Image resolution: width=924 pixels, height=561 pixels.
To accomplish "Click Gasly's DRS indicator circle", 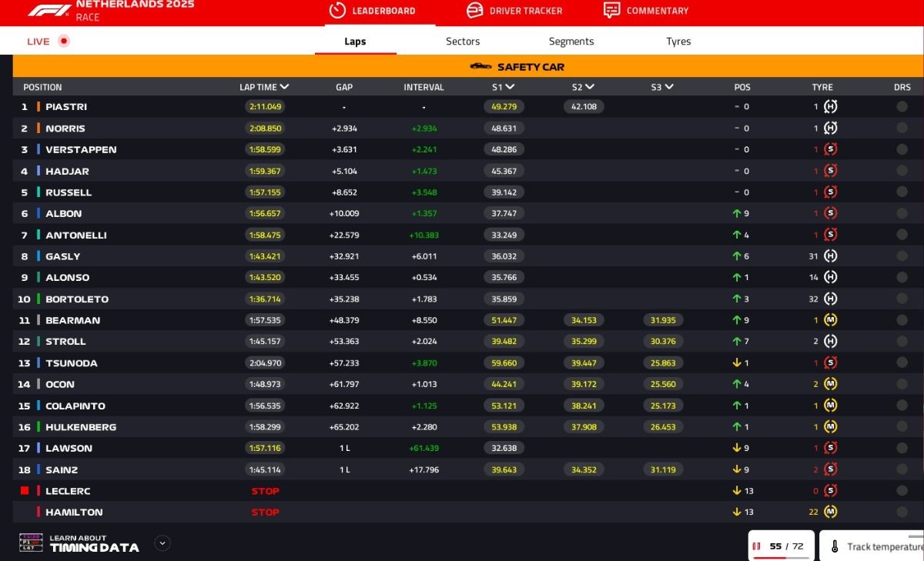I will coord(902,256).
